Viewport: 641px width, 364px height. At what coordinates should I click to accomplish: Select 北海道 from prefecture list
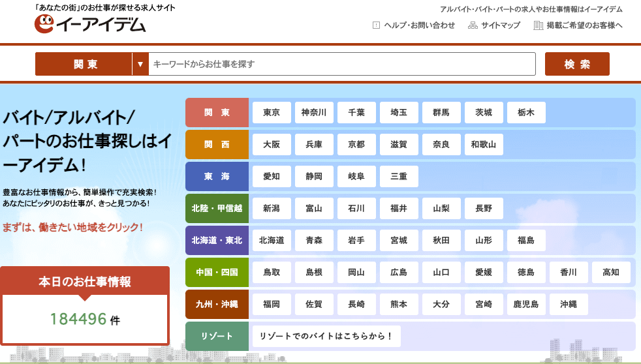(x=272, y=240)
